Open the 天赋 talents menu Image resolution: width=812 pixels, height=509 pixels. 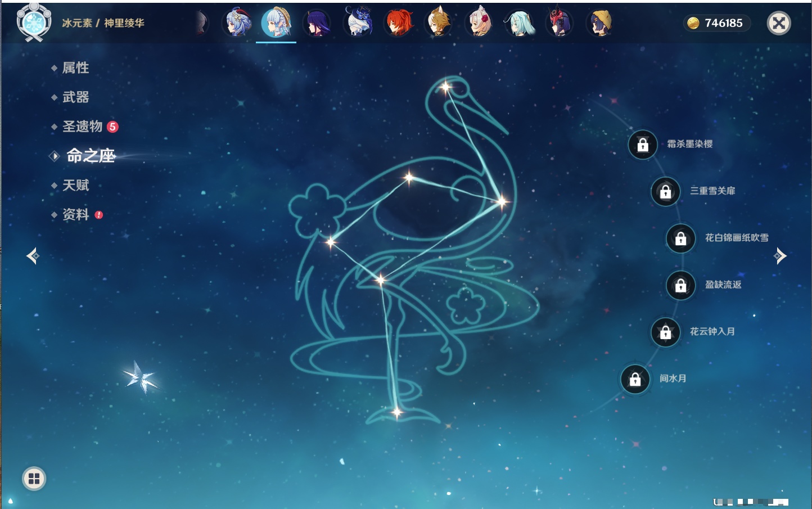75,185
